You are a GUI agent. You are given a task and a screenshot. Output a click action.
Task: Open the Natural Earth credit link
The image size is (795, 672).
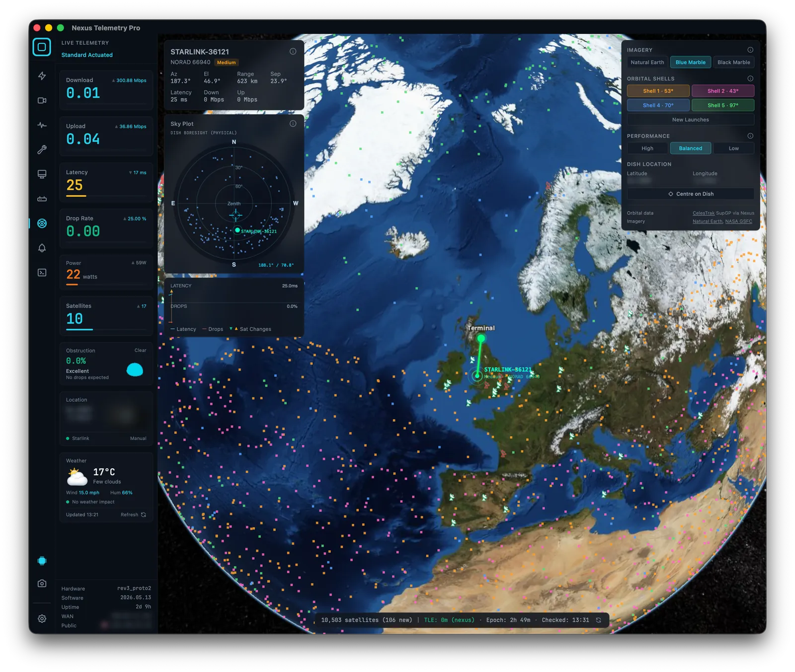[708, 222]
